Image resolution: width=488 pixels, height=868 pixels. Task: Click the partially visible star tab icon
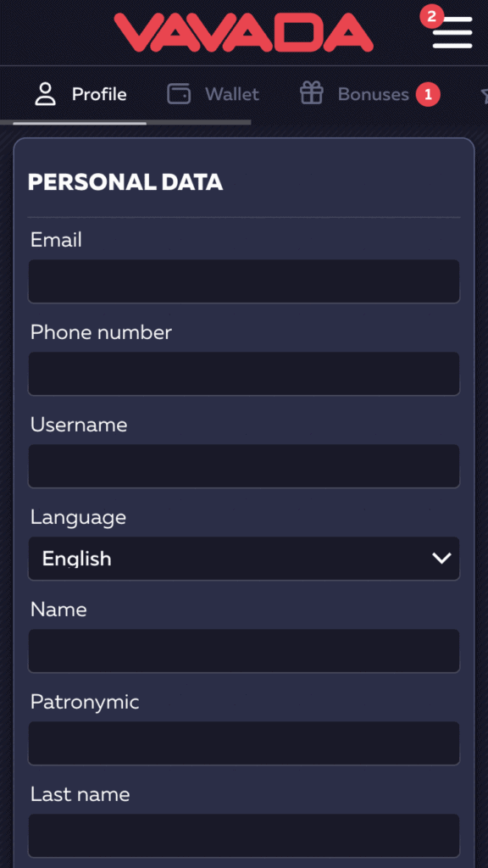pos(484,95)
